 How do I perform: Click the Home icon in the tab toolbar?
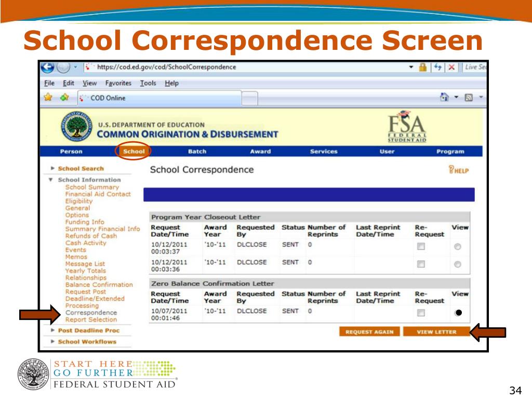click(444, 97)
